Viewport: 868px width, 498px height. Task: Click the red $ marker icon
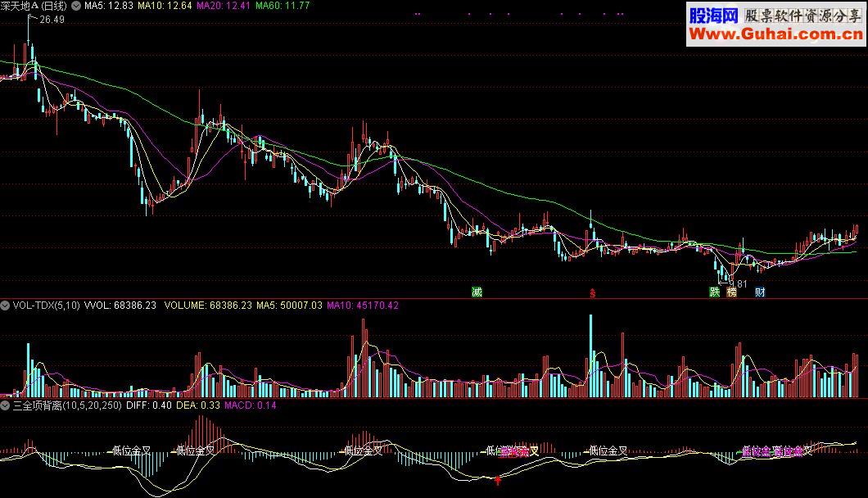coord(592,293)
